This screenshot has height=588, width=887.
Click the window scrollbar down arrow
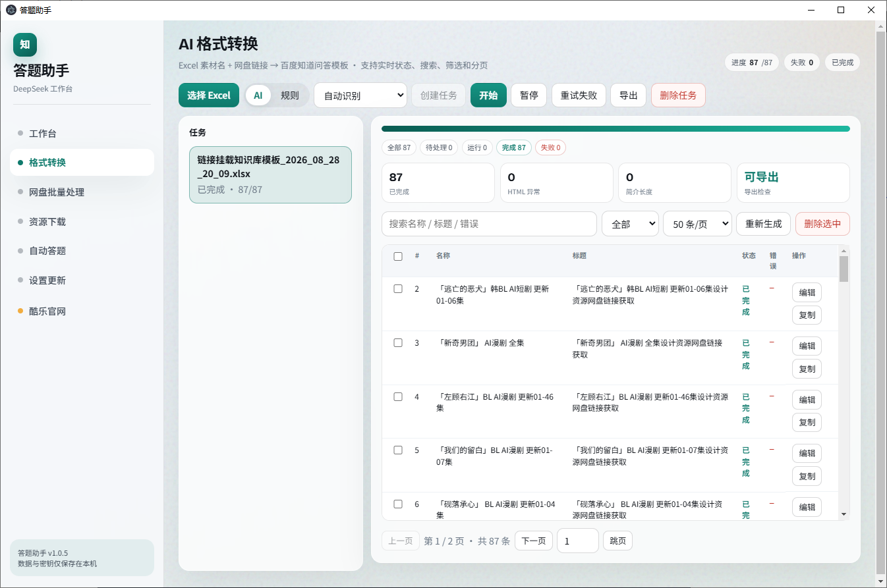click(881, 581)
